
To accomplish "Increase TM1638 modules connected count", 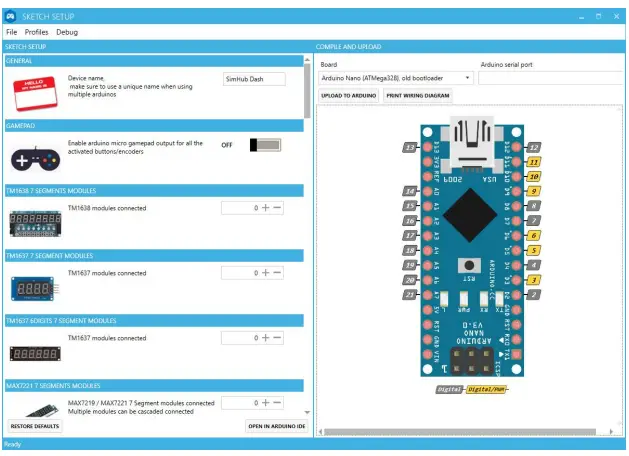I will [266, 208].
